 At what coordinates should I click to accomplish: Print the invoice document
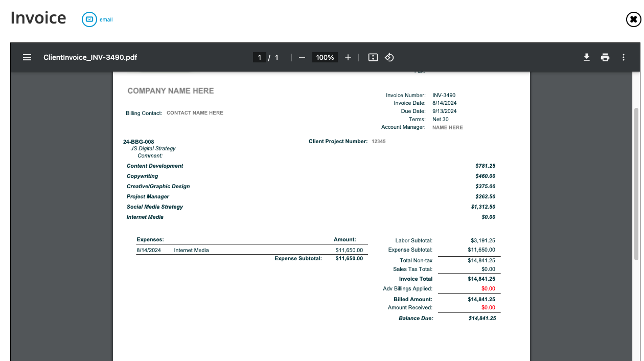(x=605, y=57)
